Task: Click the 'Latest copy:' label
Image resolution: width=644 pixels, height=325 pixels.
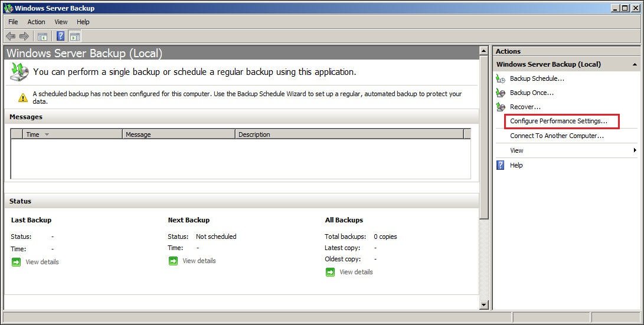Action: click(342, 248)
